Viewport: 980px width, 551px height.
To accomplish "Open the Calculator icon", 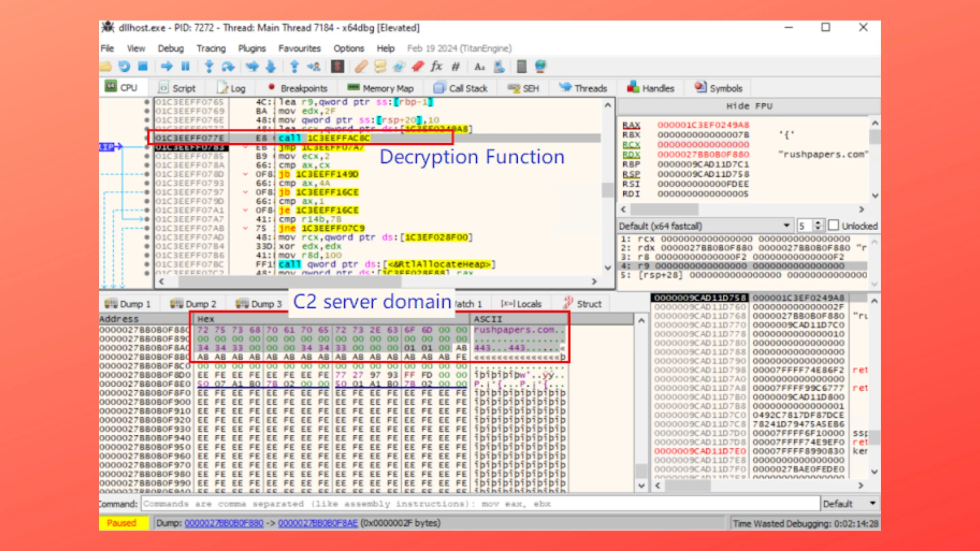I will coord(522,67).
